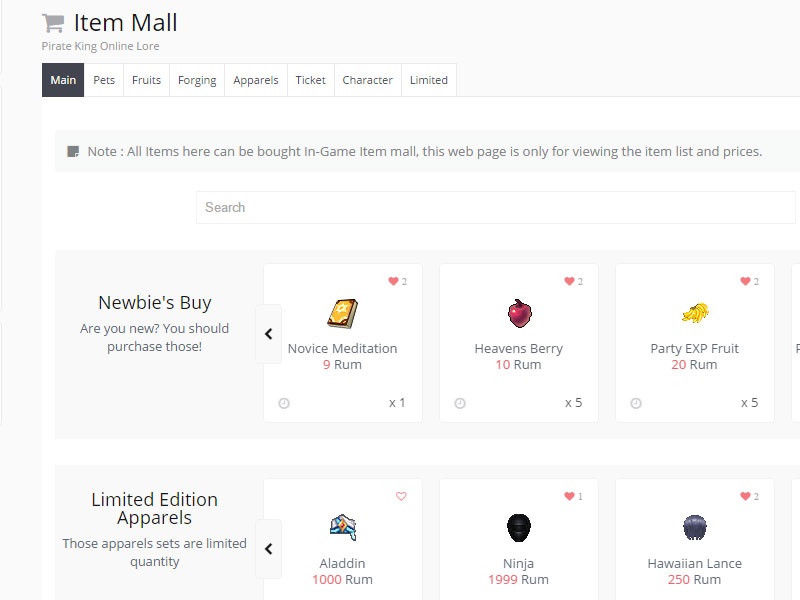Click the Party EXP Fruit banana icon

point(695,313)
